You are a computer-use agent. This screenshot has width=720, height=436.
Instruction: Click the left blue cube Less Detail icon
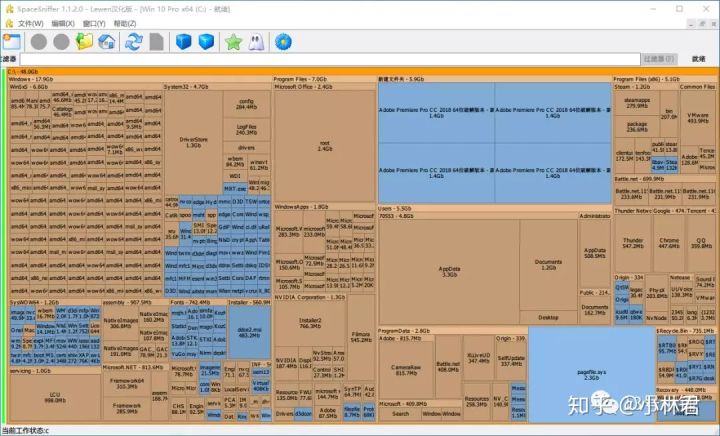tap(183, 41)
